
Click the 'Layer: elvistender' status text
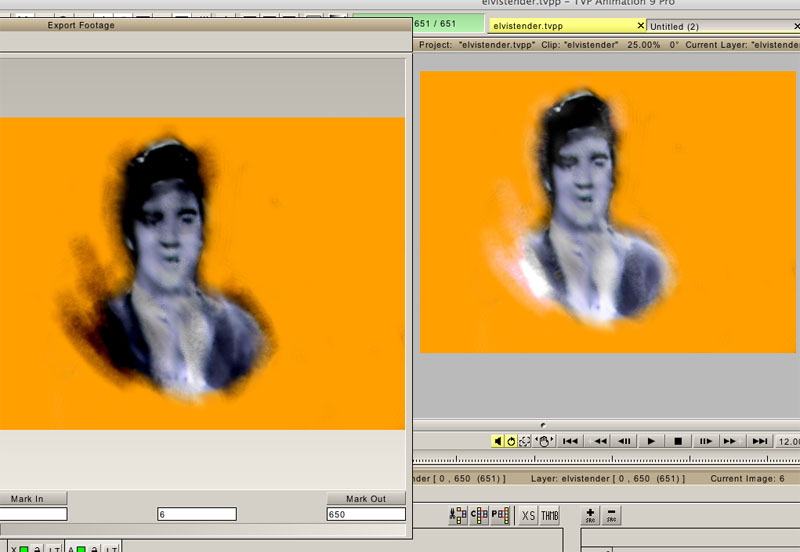click(608, 479)
